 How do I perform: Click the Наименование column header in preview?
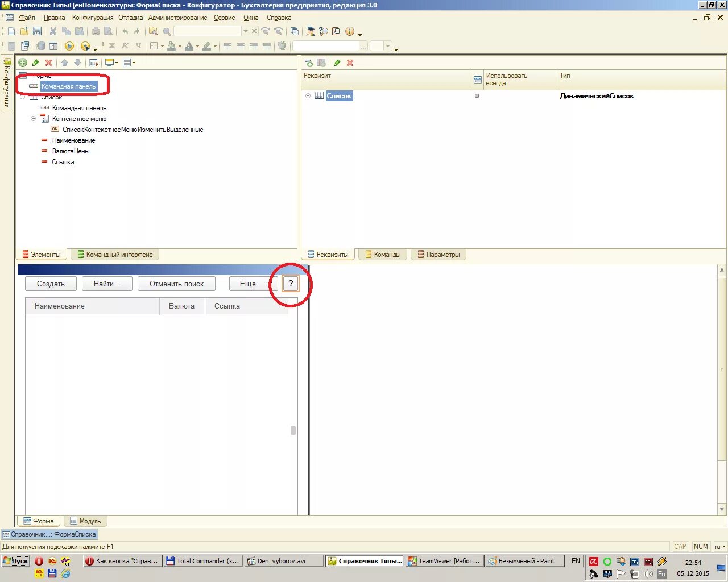tap(92, 306)
